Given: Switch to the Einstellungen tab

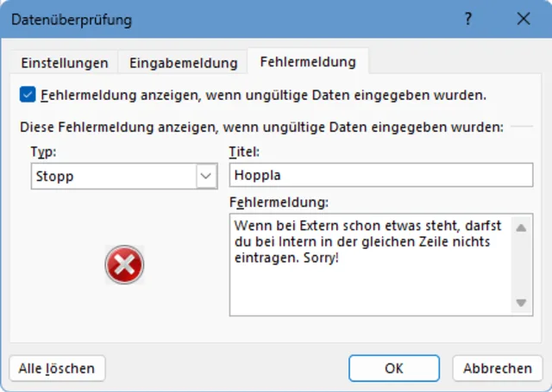Looking at the screenshot, I should click(65, 63).
